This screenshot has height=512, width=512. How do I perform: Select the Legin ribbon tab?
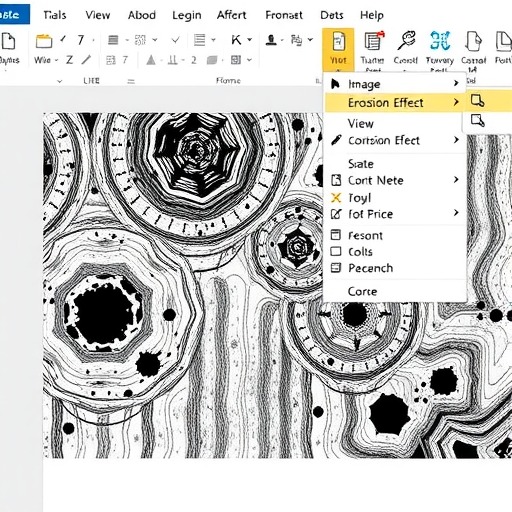pyautogui.click(x=187, y=15)
